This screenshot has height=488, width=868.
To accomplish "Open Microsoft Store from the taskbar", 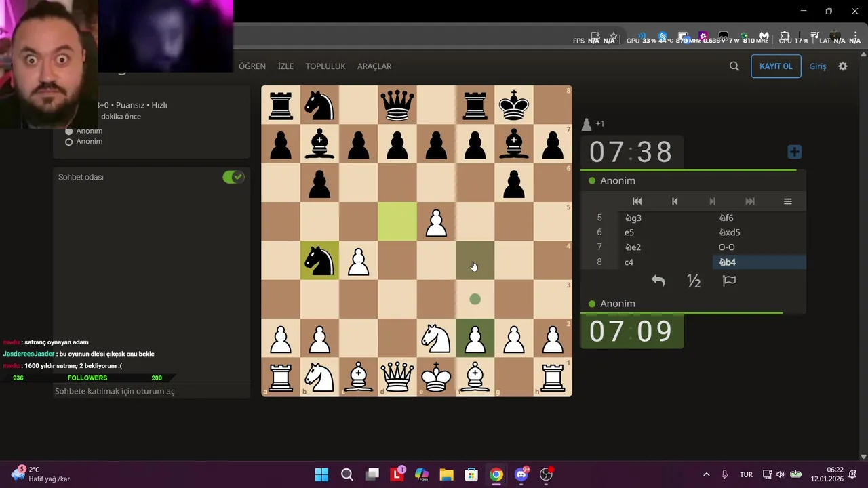I will click(x=471, y=474).
